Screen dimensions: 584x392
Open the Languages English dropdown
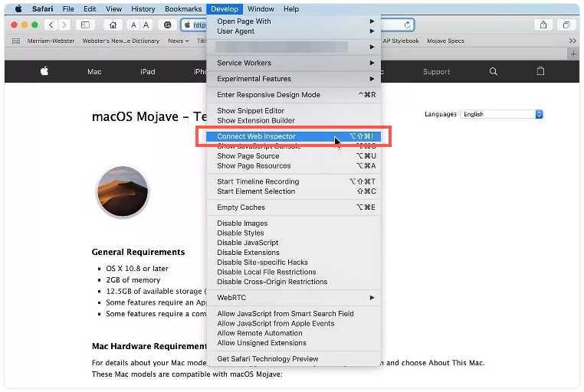[x=501, y=114]
